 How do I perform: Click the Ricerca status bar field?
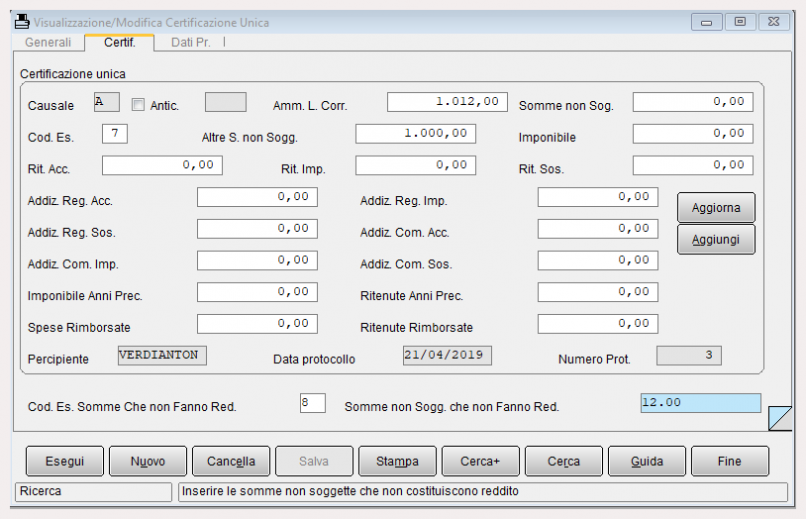(94, 491)
